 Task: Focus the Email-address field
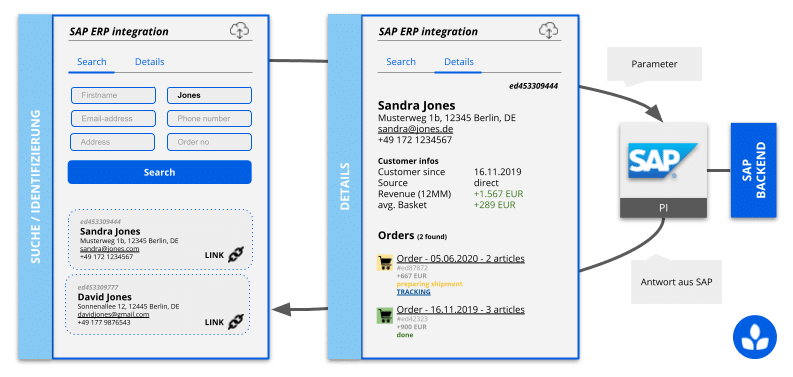tap(113, 118)
